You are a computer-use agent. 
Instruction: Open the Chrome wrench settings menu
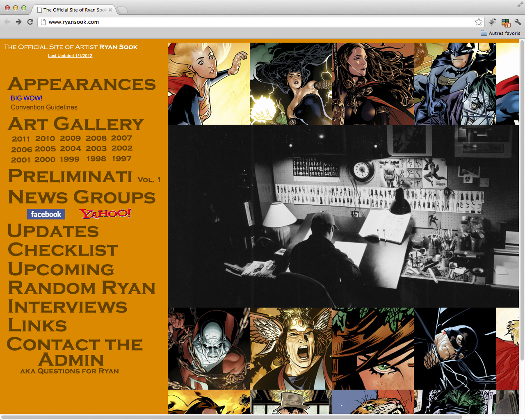tap(518, 22)
